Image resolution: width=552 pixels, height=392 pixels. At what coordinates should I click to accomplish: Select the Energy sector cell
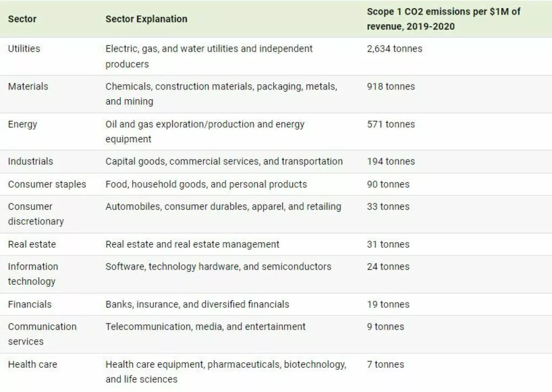point(23,124)
